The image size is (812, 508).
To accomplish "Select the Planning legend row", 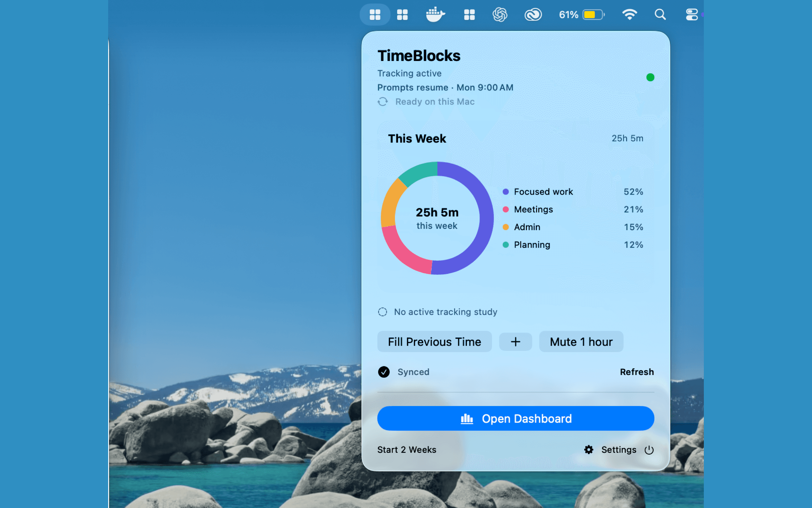I will click(573, 244).
